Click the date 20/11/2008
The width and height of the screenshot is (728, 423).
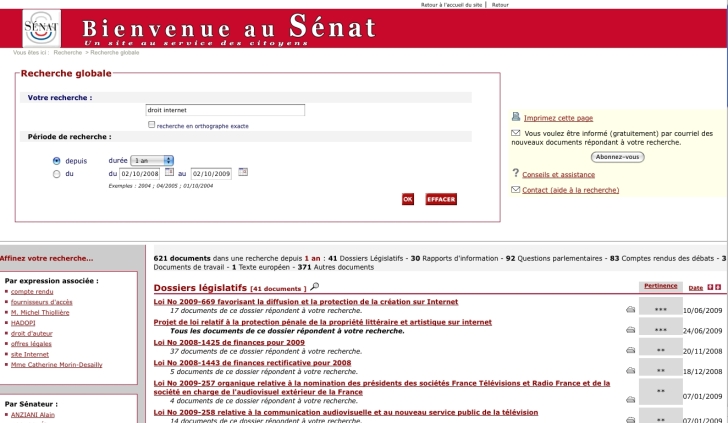[702, 351]
